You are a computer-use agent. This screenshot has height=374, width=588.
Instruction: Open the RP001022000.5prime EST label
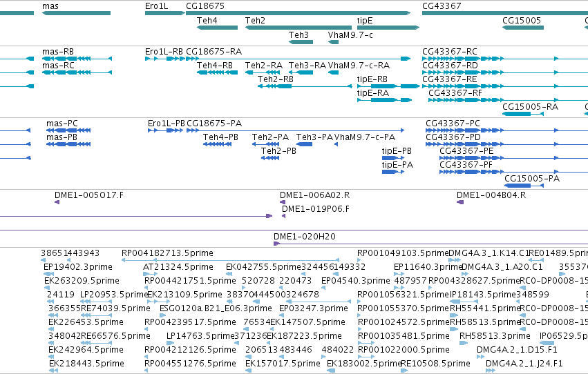click(x=404, y=350)
